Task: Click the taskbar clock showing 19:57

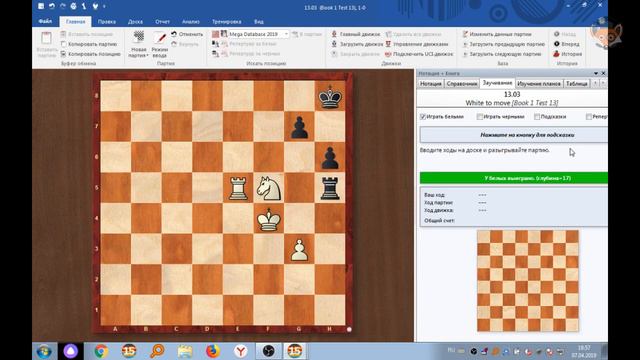Action: [584, 351]
